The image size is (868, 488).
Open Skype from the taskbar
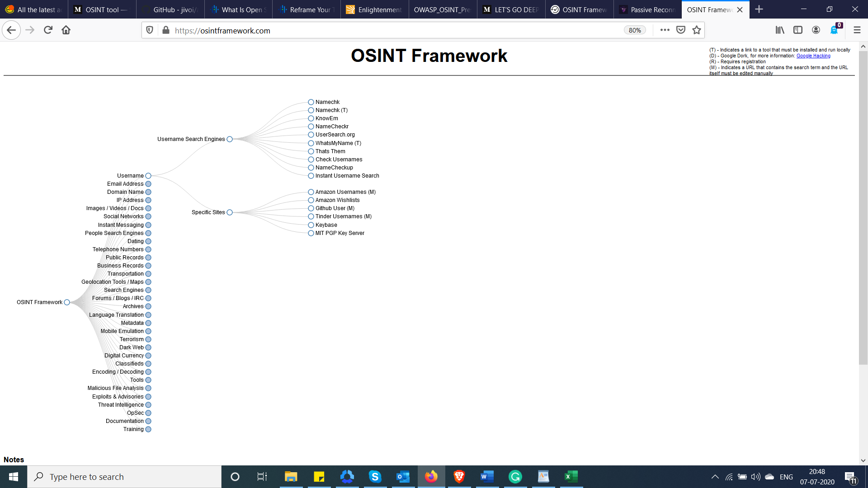click(375, 477)
